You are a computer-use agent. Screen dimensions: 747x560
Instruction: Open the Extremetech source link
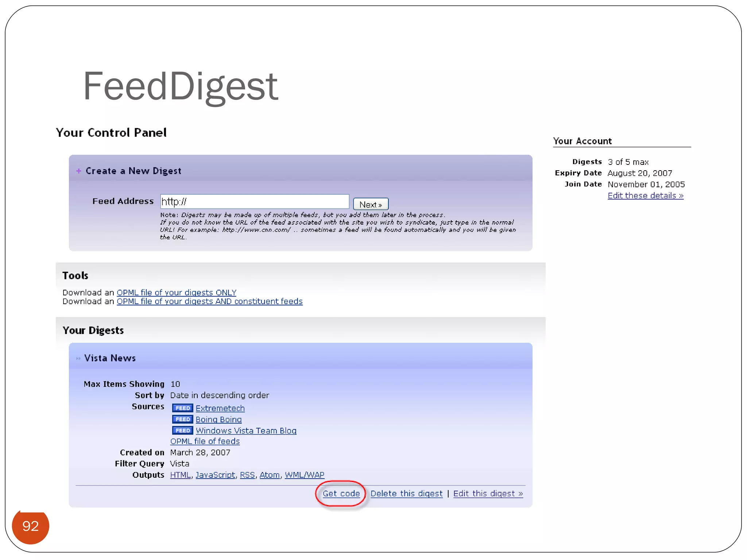pos(220,408)
